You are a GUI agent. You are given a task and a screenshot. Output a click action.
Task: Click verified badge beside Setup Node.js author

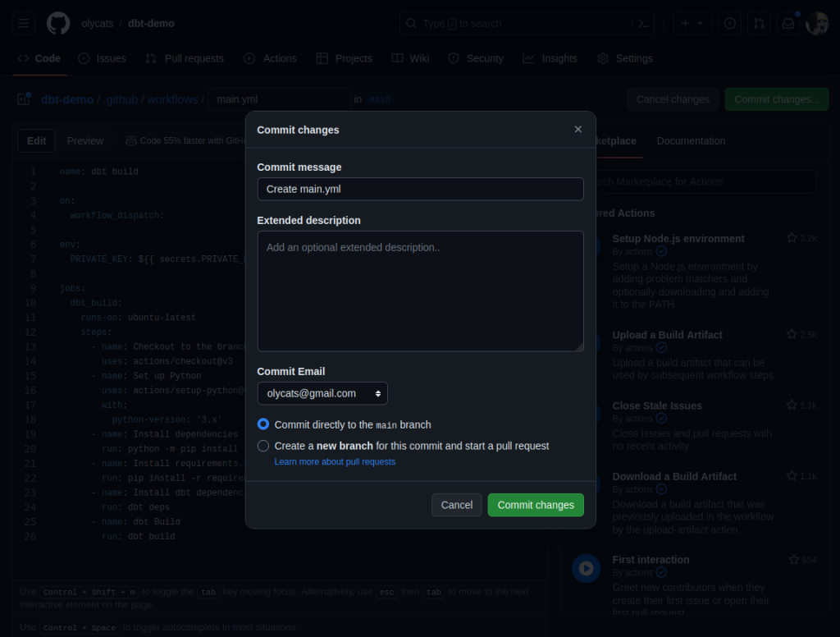point(662,251)
